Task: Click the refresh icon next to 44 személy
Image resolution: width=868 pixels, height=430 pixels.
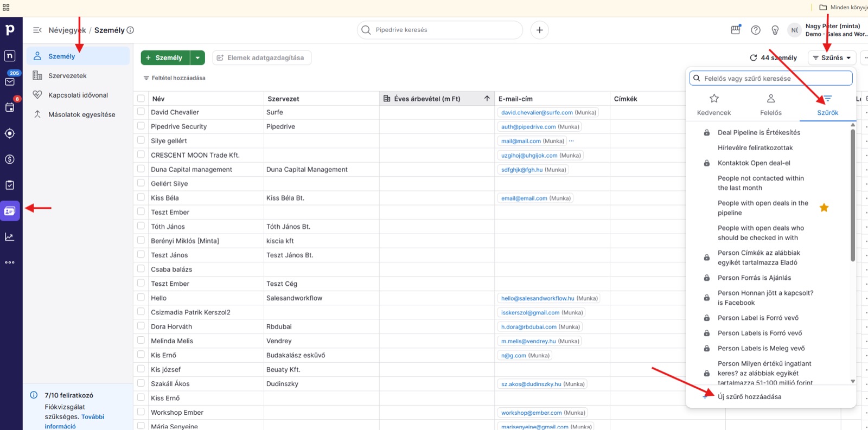Action: [x=753, y=57]
